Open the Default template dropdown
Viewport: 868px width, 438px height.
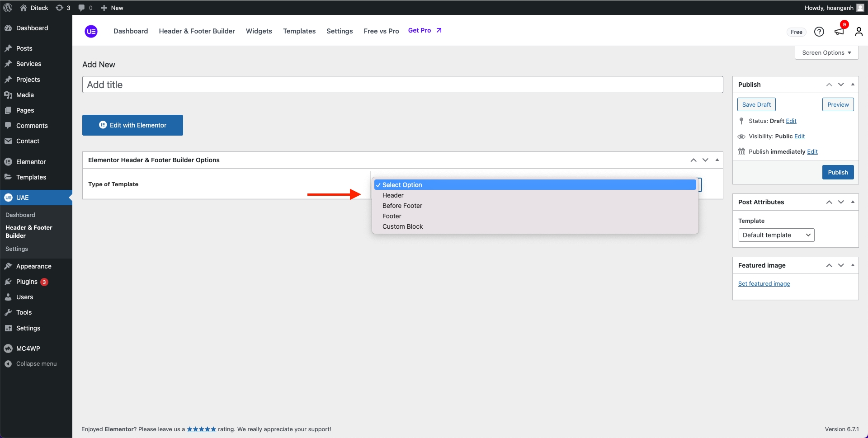point(776,235)
